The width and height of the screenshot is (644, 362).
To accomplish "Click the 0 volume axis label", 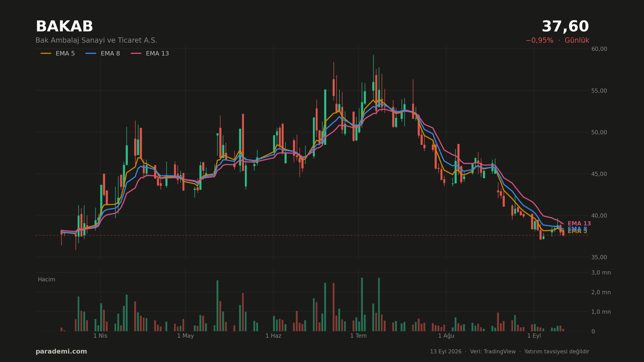I will tap(593, 331).
